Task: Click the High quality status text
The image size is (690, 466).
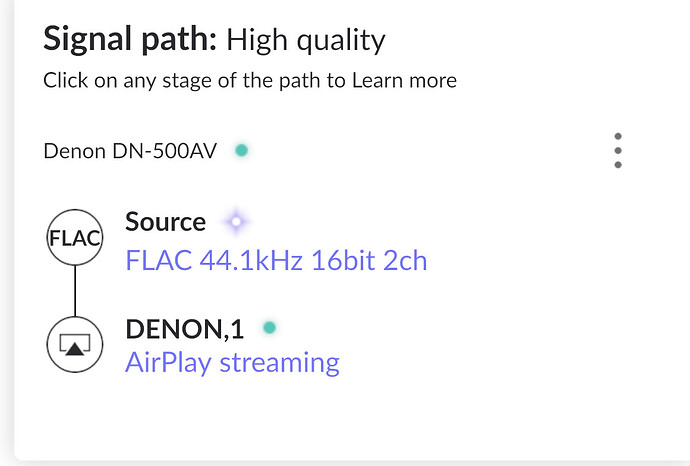Action: 306,40
